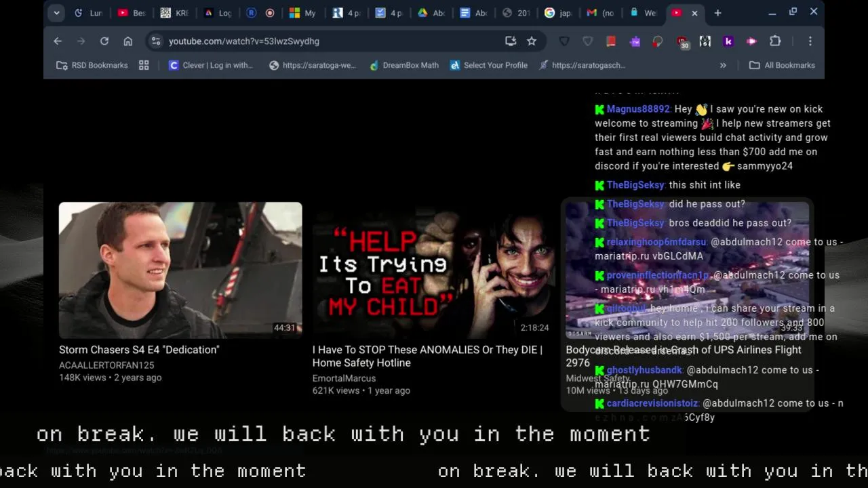Click TheBigSeksy 'shit int like' chat name

(636, 185)
